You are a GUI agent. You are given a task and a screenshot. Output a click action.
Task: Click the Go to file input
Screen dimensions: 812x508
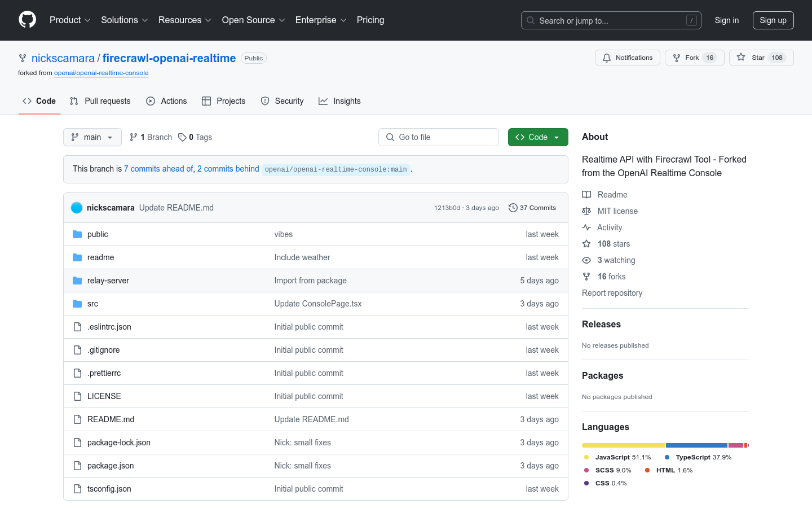coord(439,137)
